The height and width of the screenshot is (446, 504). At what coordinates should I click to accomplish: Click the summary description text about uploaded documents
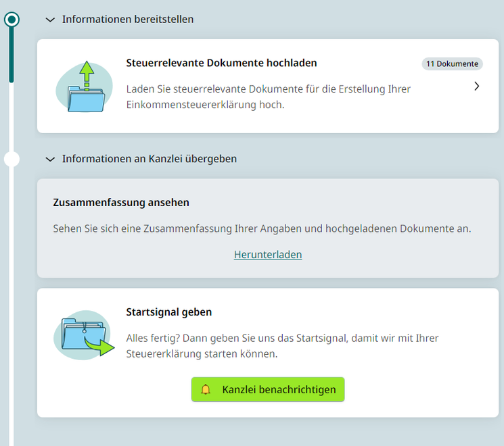tap(262, 228)
